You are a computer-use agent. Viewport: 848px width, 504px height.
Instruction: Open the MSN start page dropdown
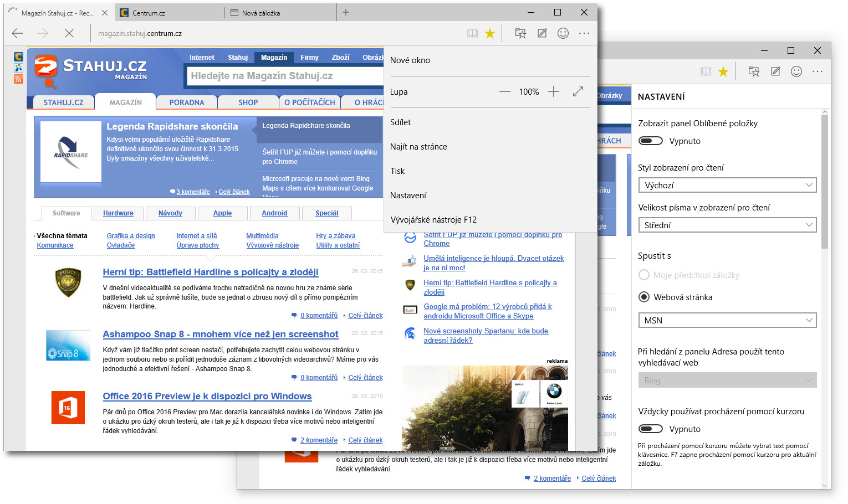[x=728, y=320]
